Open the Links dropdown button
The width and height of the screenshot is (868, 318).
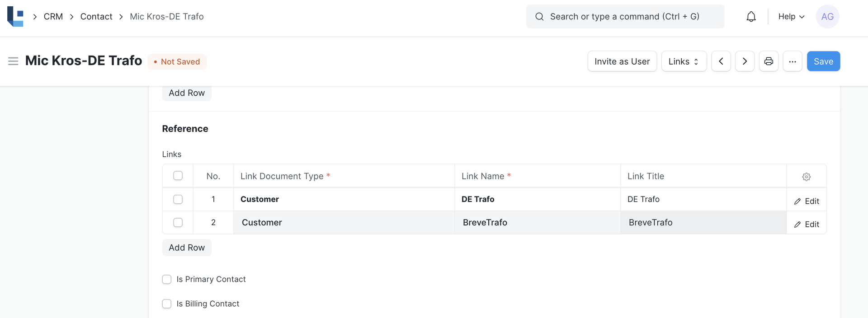tap(684, 61)
